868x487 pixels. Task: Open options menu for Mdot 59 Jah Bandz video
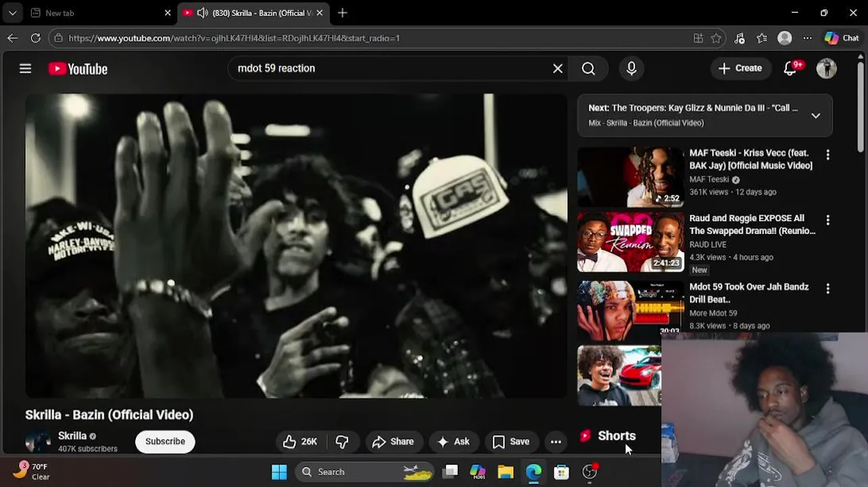pos(827,289)
